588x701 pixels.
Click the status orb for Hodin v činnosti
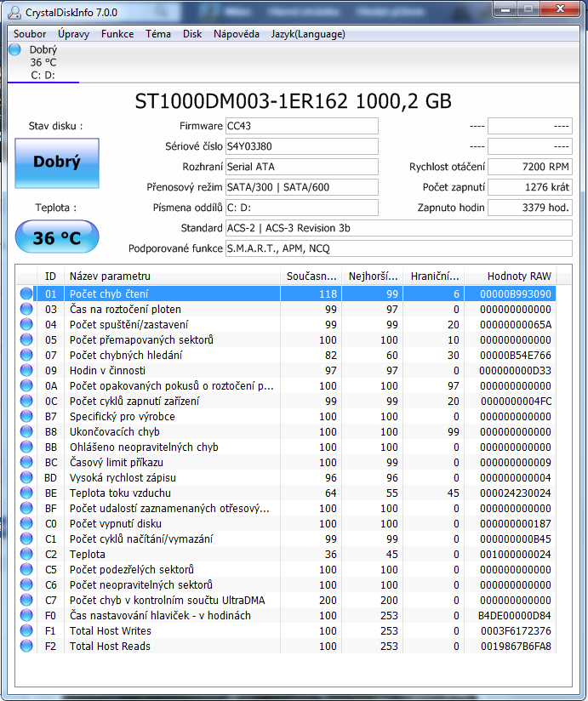coord(26,370)
